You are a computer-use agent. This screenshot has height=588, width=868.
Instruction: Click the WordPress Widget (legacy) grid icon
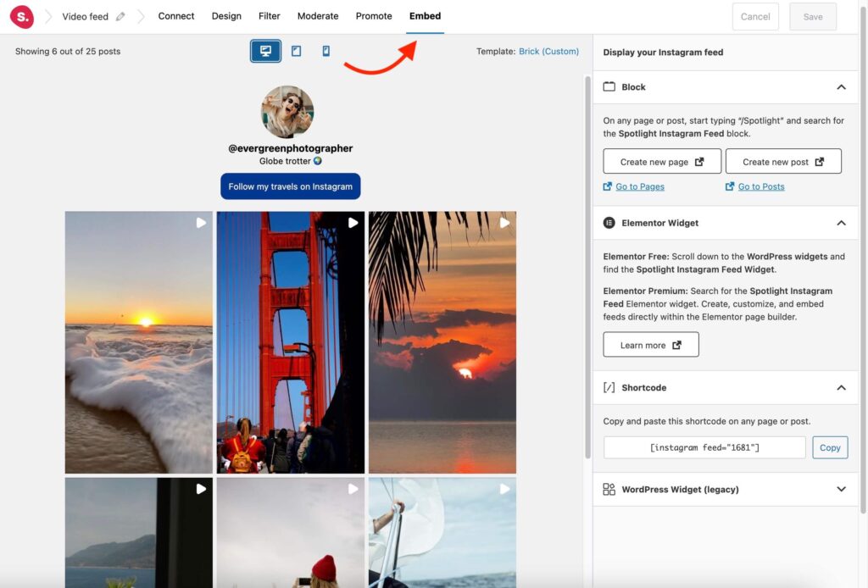pyautogui.click(x=609, y=489)
